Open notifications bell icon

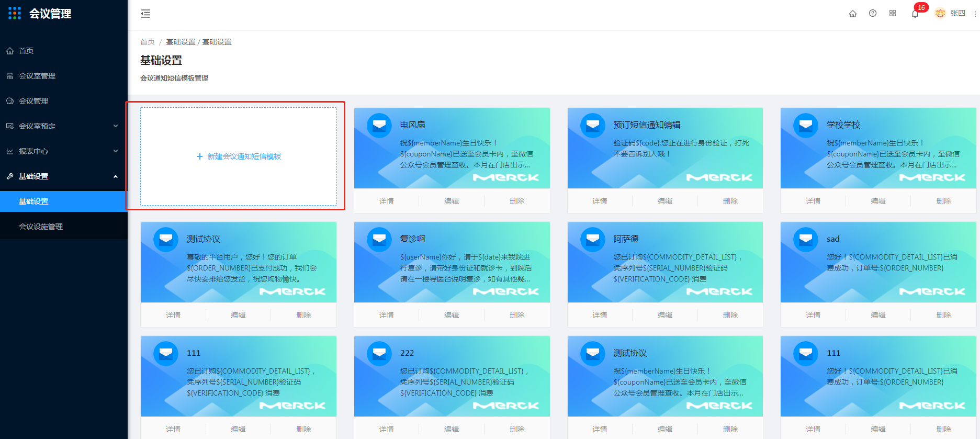pyautogui.click(x=915, y=14)
